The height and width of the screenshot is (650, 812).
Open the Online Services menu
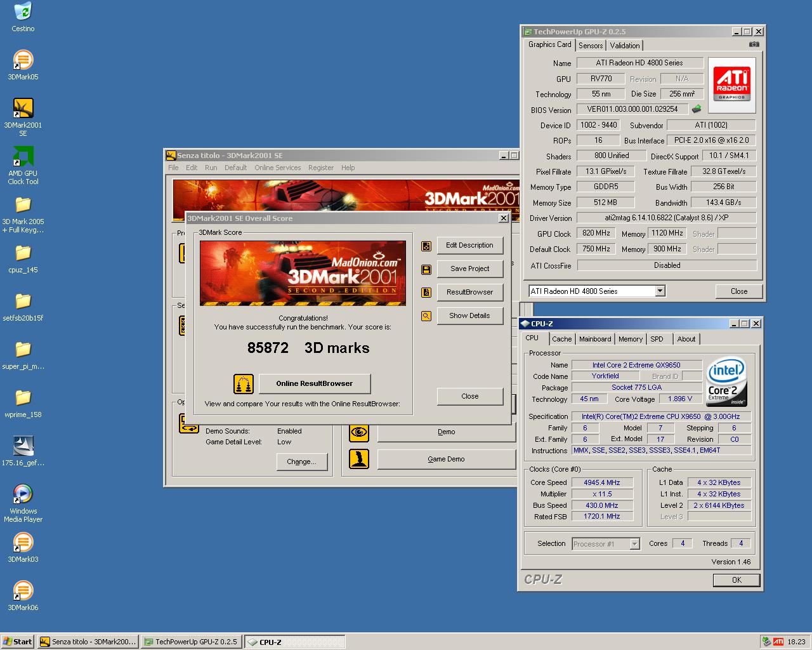278,168
